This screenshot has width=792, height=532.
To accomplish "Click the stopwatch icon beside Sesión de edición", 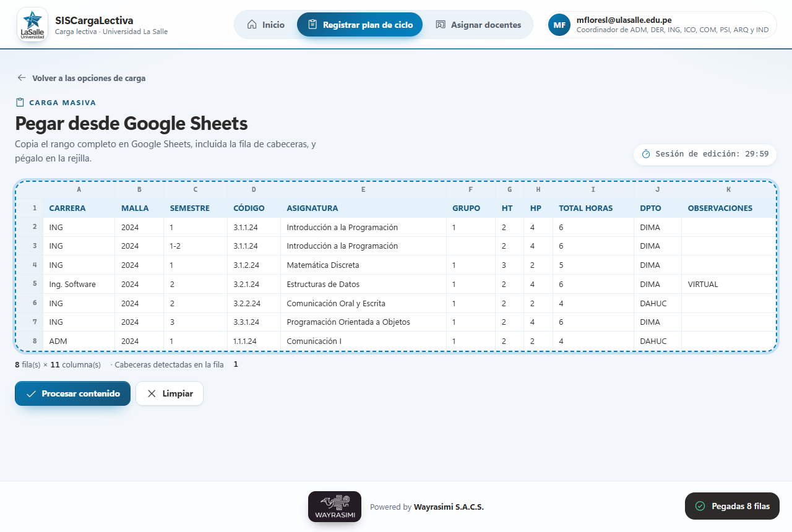I will tap(646, 154).
